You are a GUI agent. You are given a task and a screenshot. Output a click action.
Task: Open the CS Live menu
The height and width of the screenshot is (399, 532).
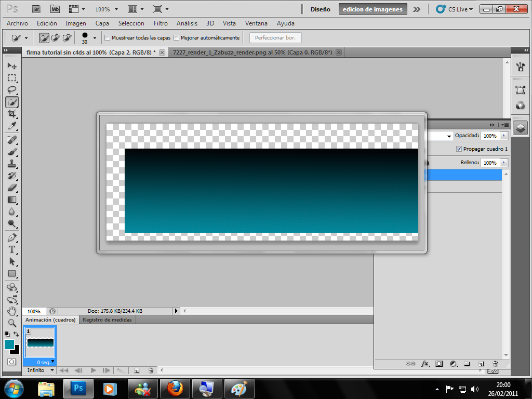pos(455,9)
